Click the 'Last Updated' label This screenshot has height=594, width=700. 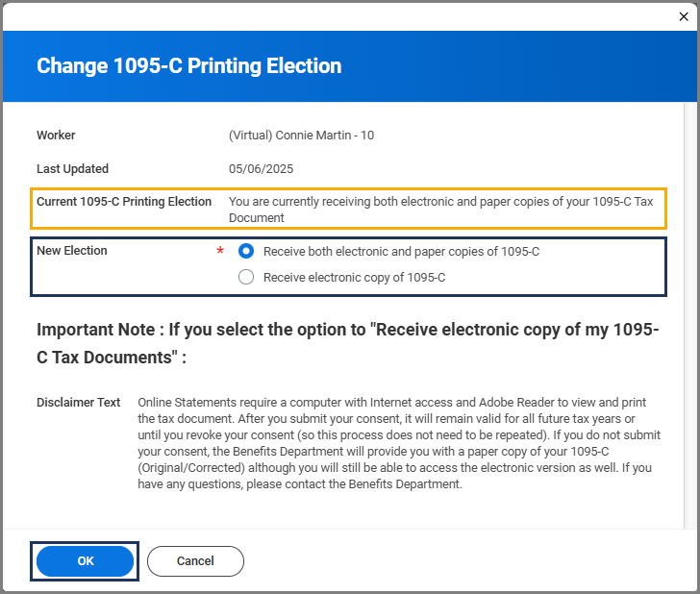click(72, 169)
